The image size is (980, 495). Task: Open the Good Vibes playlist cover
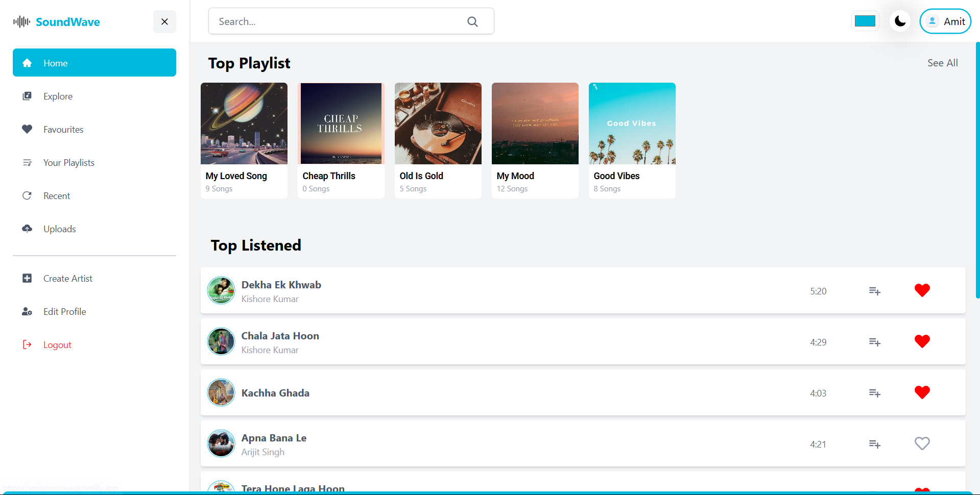coord(632,123)
